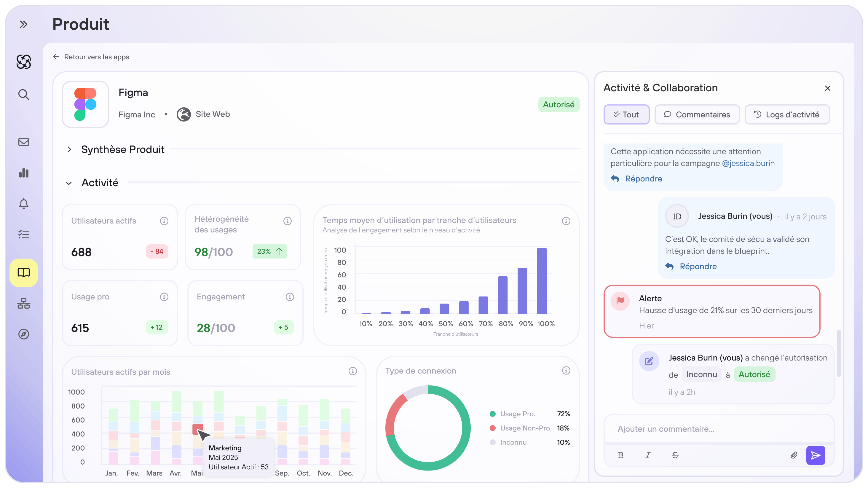This screenshot has height=488, width=868.
Task: Switch to Logs d'activité tab
Action: tap(787, 114)
